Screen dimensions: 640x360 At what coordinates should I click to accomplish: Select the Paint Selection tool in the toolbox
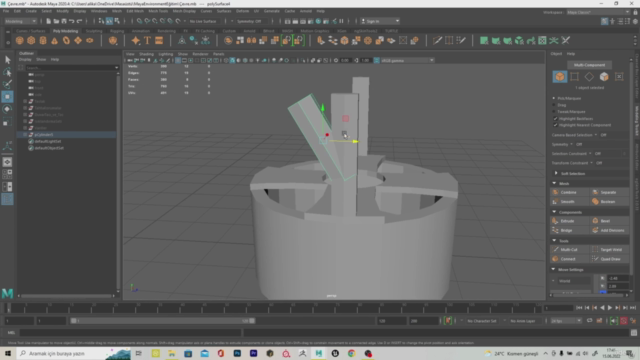7,84
